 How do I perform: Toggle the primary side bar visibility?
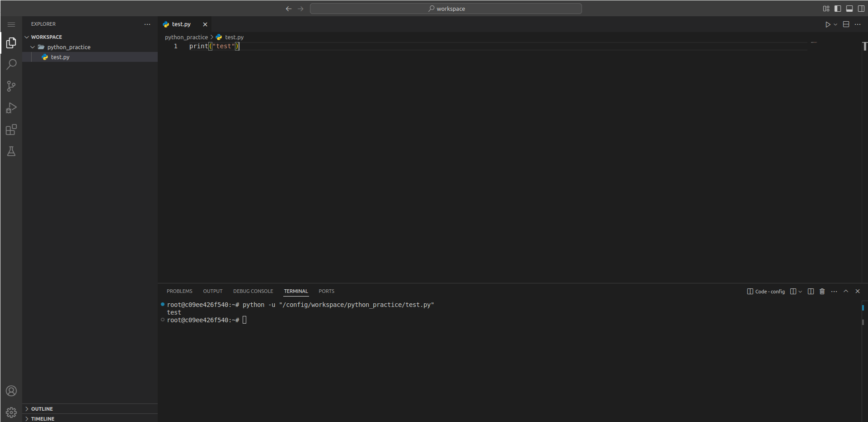[838, 9]
